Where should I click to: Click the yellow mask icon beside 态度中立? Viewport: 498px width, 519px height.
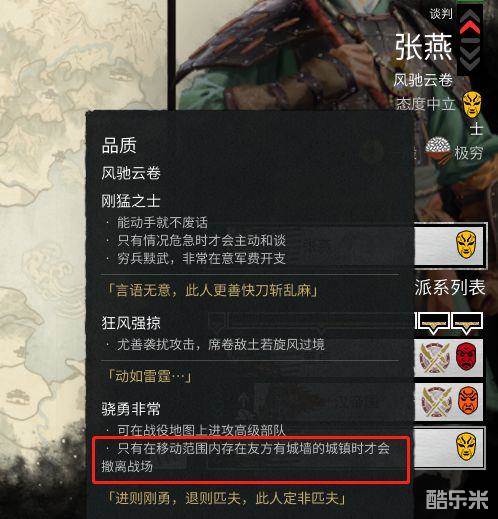pyautogui.click(x=472, y=104)
